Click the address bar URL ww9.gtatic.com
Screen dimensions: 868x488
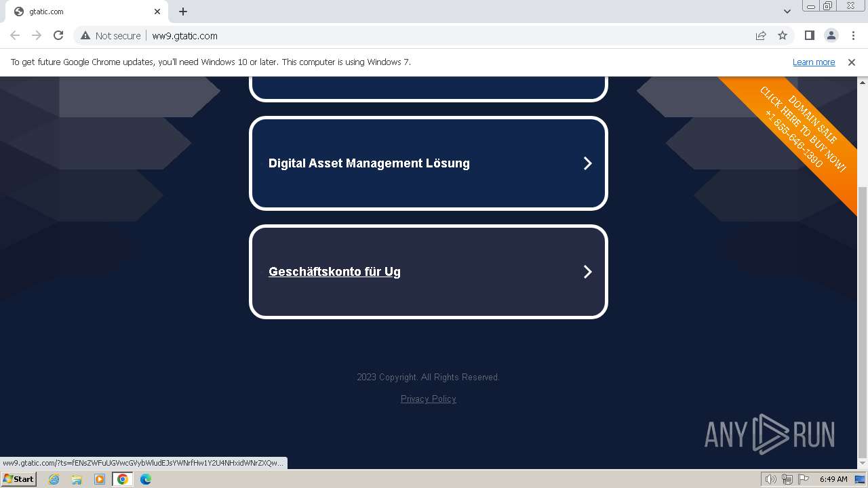tap(184, 36)
